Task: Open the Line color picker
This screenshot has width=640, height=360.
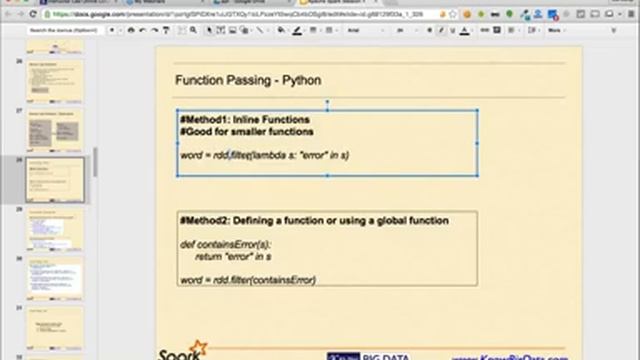Action: tap(297, 30)
